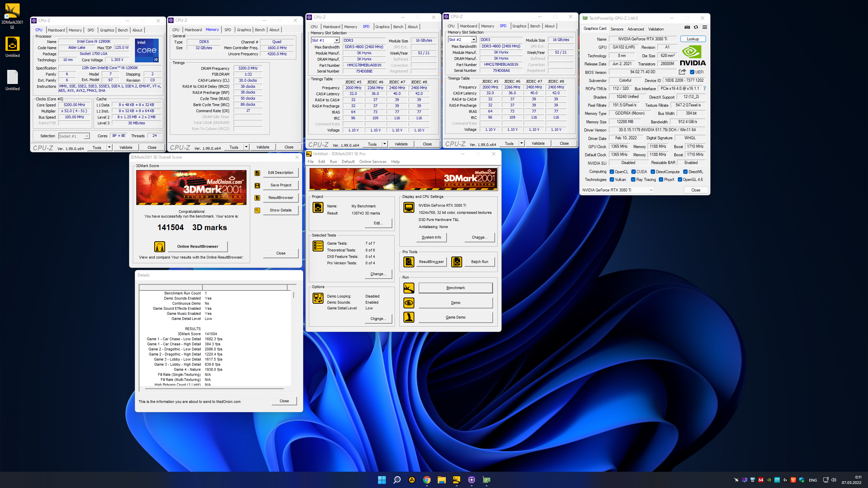The height and width of the screenshot is (488, 868).
Task: Expand Tools dropdown arrow in Slot #1 CPU-Z window
Action: (x=384, y=144)
